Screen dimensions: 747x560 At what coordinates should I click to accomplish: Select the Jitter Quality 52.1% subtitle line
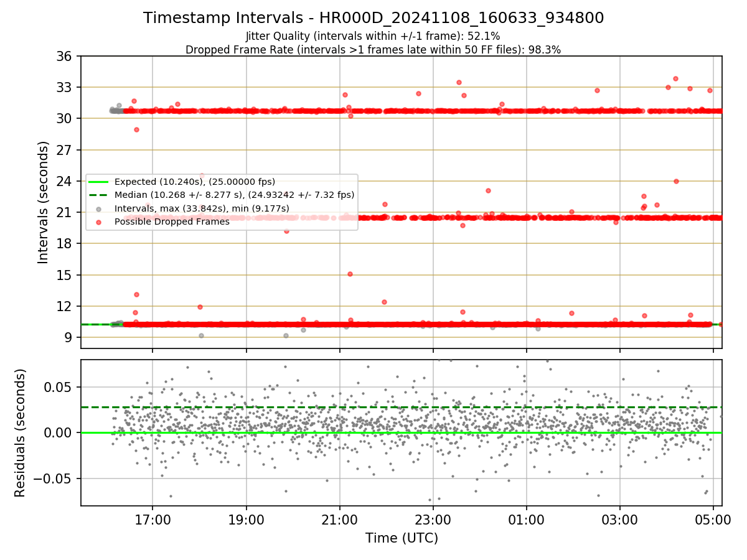373,36
